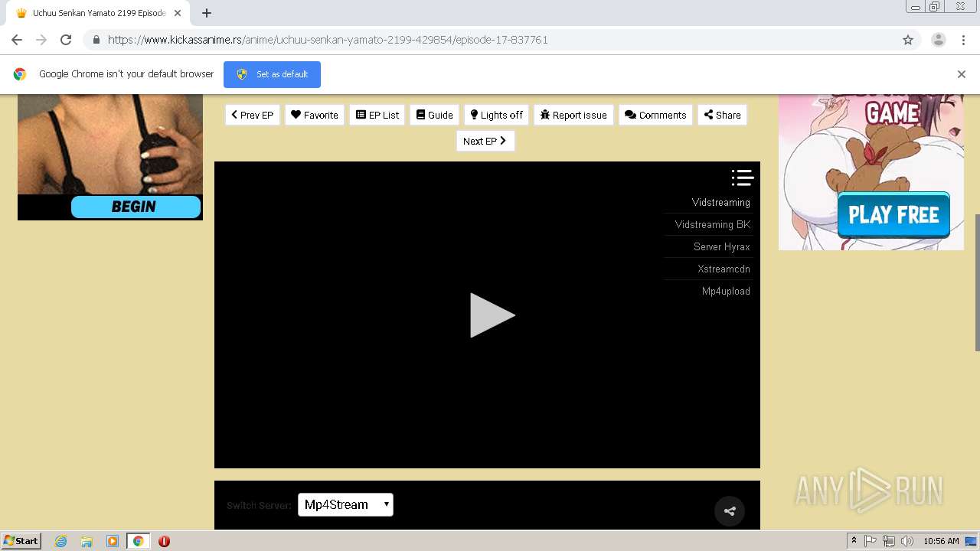Viewport: 980px width, 551px height.
Task: Go to the previous episode
Action: (252, 115)
